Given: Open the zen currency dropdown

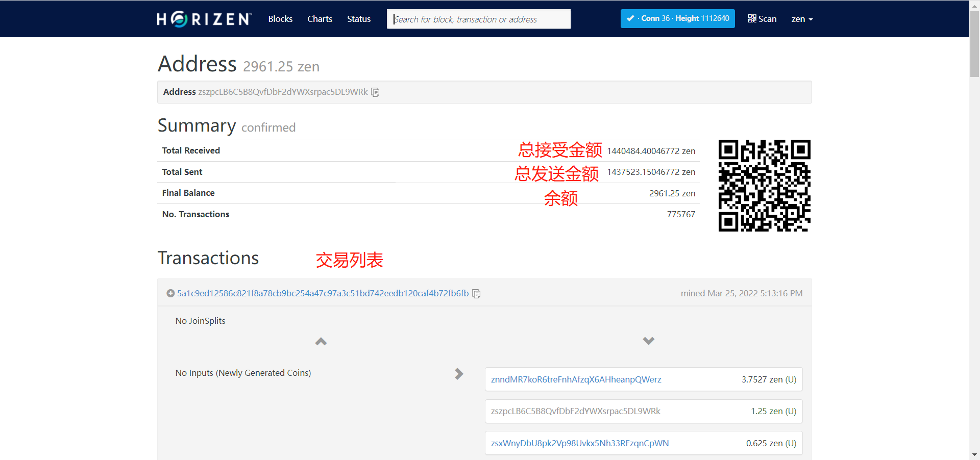Looking at the screenshot, I should coord(801,19).
